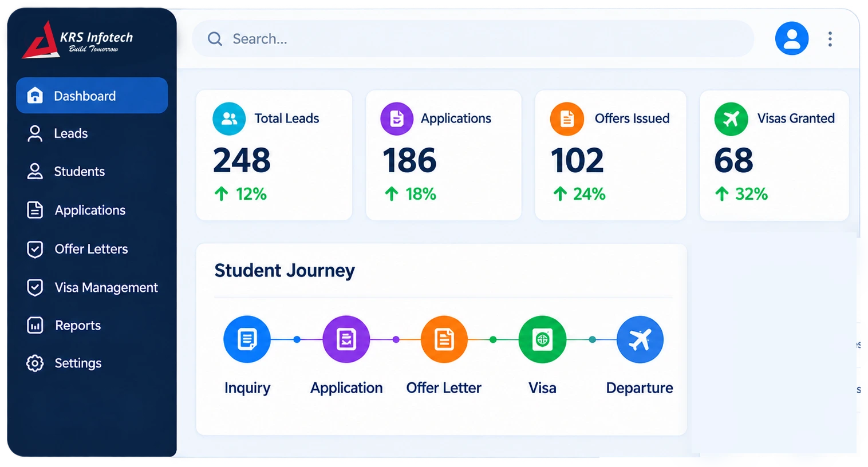The image size is (868, 467).
Task: Open Visa Management section
Action: coord(92,287)
